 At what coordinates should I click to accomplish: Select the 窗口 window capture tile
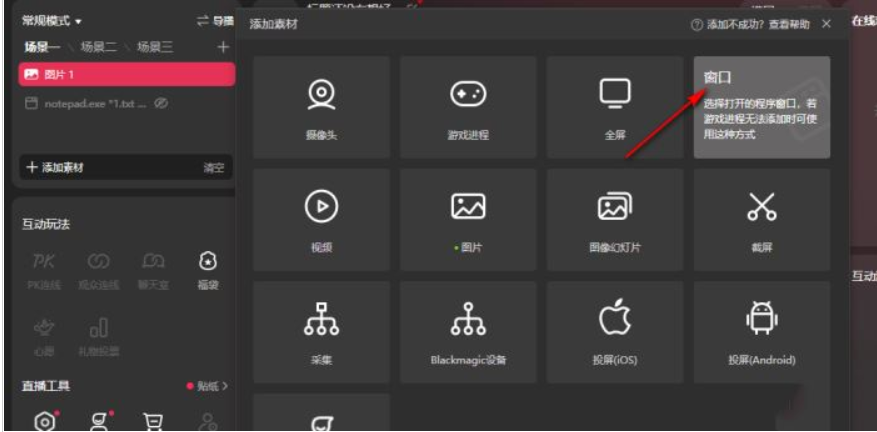(x=762, y=107)
